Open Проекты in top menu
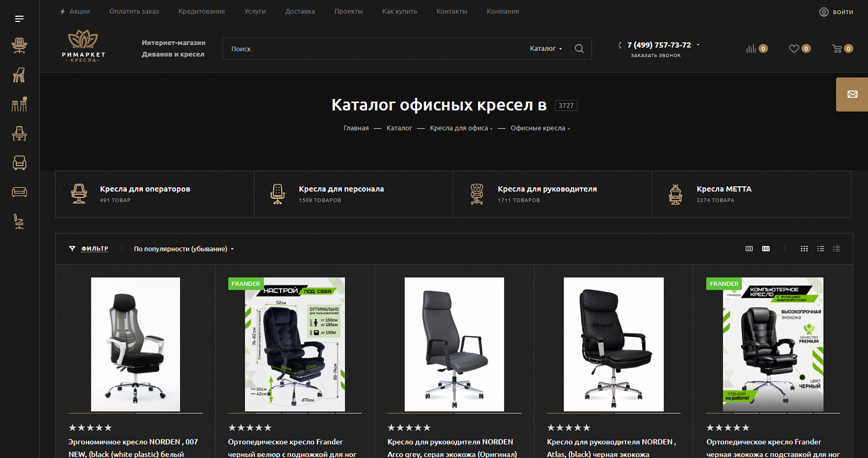The height and width of the screenshot is (458, 868). point(349,12)
